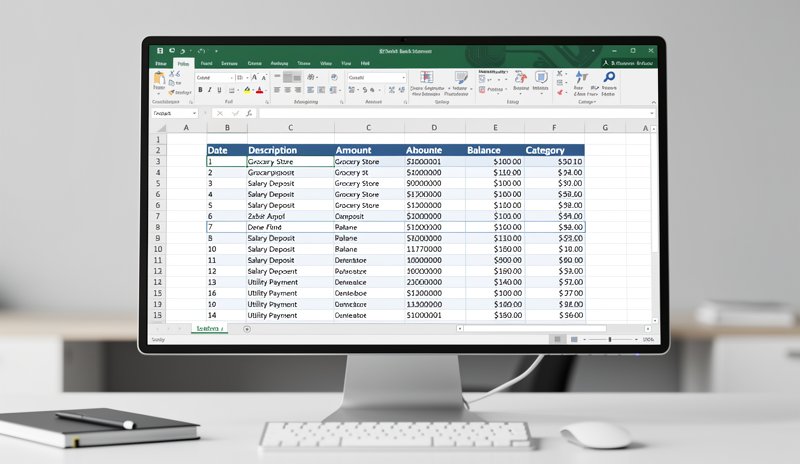This screenshot has height=464, width=800.
Task: Open the third ribbon tab (Insert)
Action: coord(207,63)
